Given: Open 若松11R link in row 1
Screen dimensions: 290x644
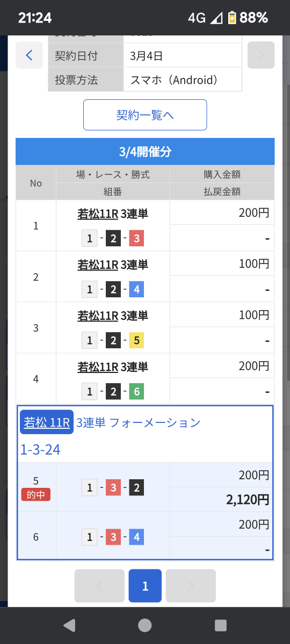Looking at the screenshot, I should tap(98, 214).
